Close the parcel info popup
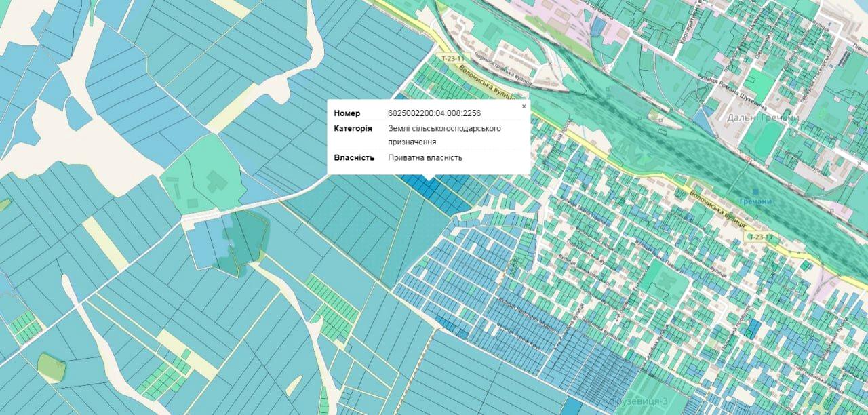Viewport: 868px width, 415px height. click(x=524, y=106)
